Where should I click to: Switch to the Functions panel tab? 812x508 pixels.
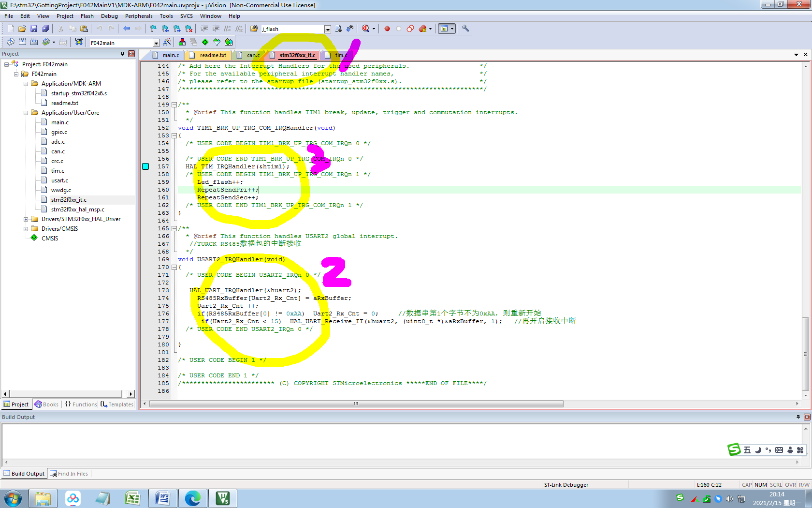coord(81,404)
